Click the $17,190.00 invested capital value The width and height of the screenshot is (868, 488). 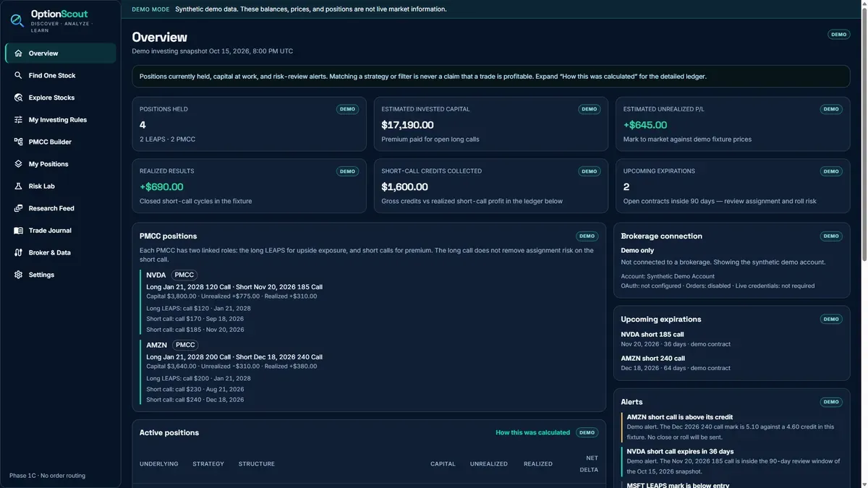click(407, 125)
